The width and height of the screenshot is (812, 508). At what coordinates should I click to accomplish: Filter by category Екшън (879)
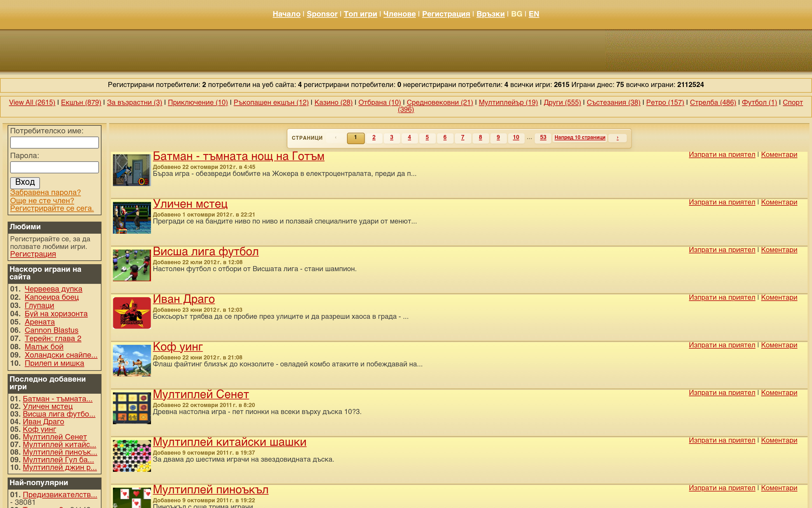[x=81, y=103]
